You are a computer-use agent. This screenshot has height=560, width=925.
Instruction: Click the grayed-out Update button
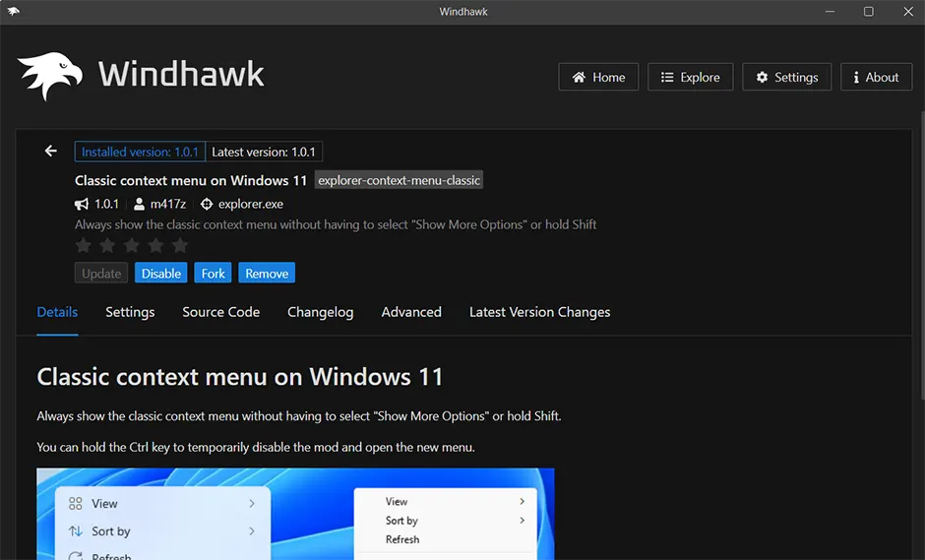point(101,273)
